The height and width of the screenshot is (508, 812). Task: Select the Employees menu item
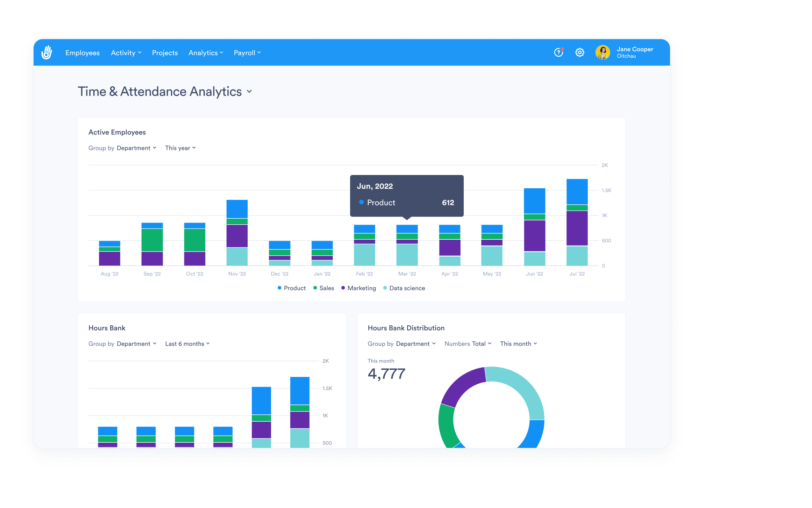[82, 52]
